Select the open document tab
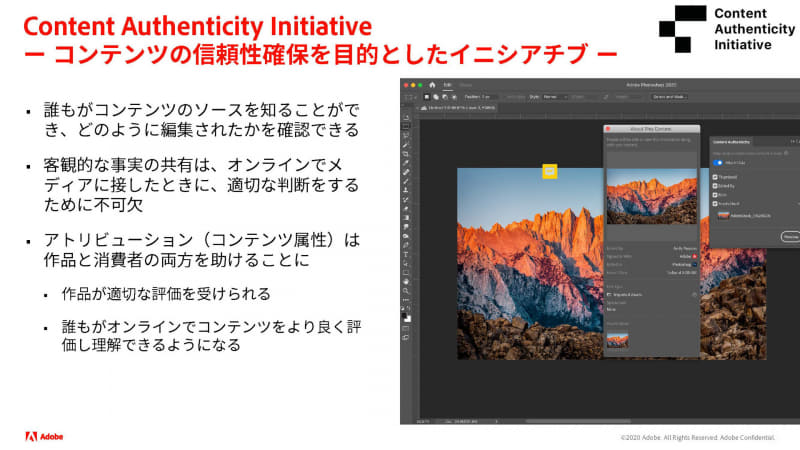The image size is (800, 450). click(x=458, y=108)
